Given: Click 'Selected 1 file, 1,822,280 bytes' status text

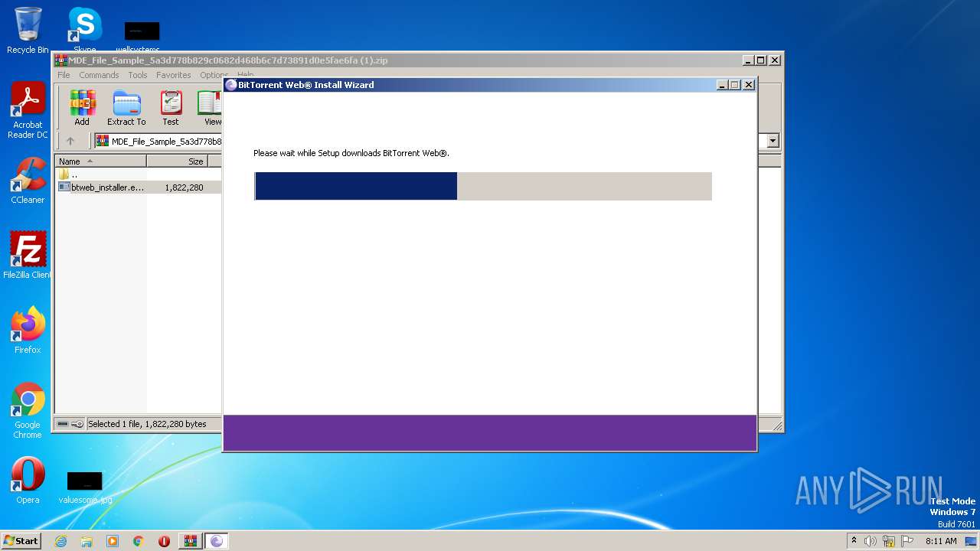Looking at the screenshot, I should pyautogui.click(x=147, y=424).
